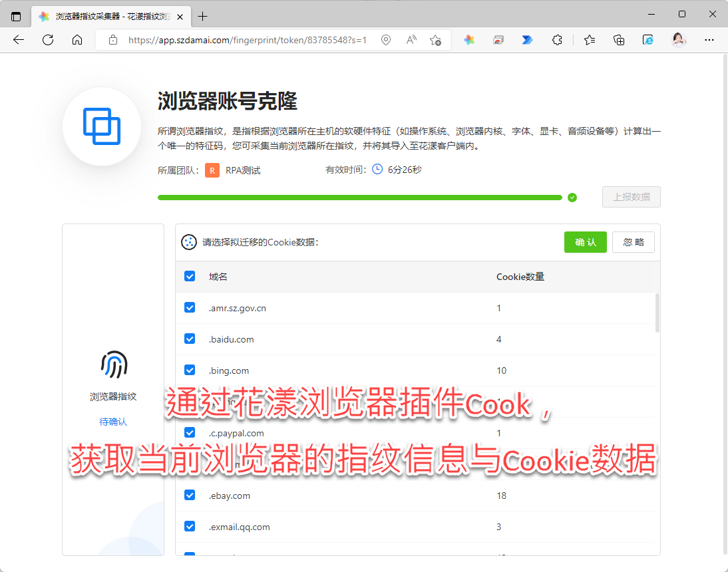
Task: Click the clock icon next to valid time
Action: 377,170
